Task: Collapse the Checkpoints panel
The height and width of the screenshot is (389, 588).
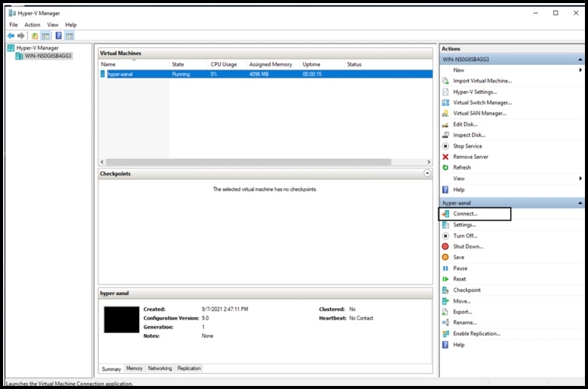Action: pyautogui.click(x=427, y=173)
